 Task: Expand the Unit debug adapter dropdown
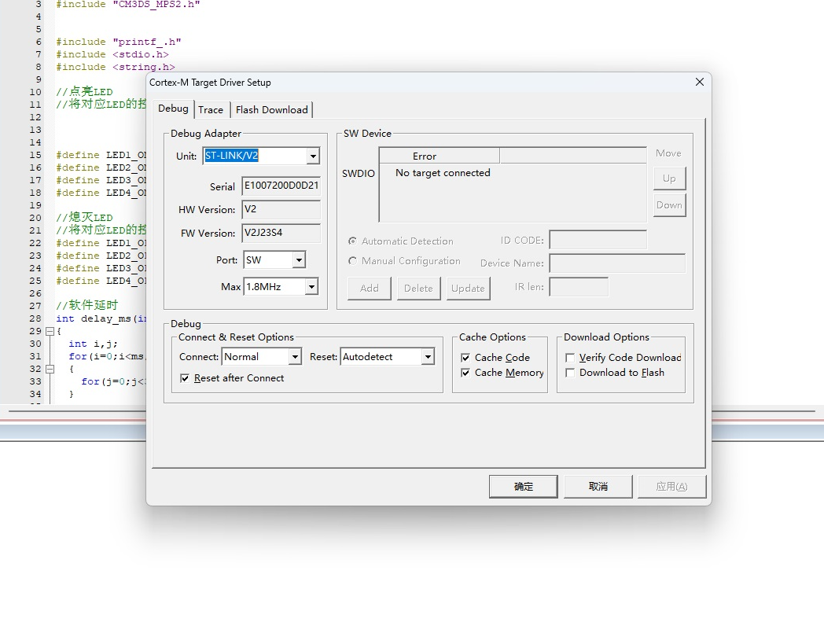pyautogui.click(x=313, y=156)
